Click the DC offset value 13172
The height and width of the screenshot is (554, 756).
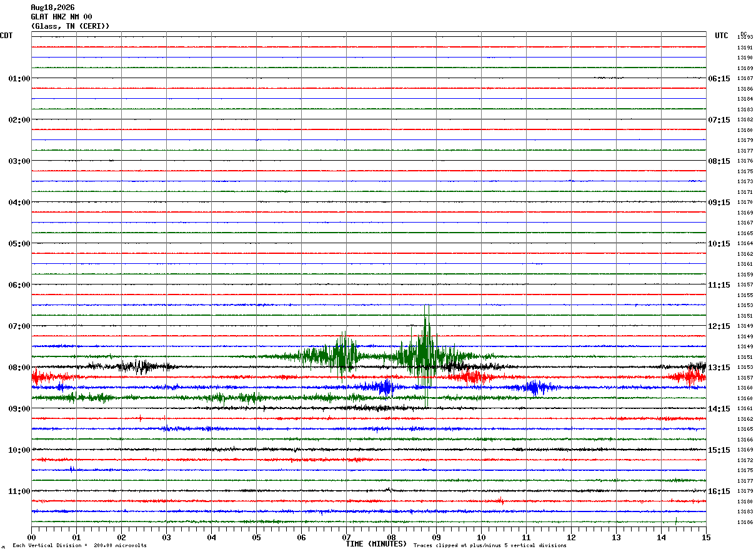point(745,460)
